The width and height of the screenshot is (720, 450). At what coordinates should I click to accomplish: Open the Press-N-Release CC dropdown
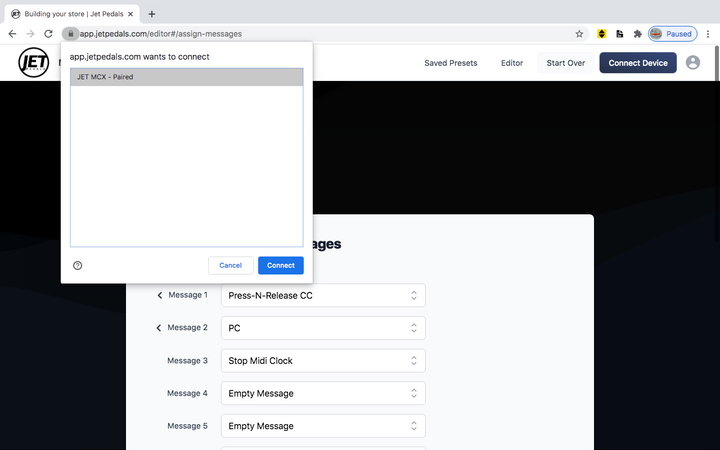click(x=322, y=295)
